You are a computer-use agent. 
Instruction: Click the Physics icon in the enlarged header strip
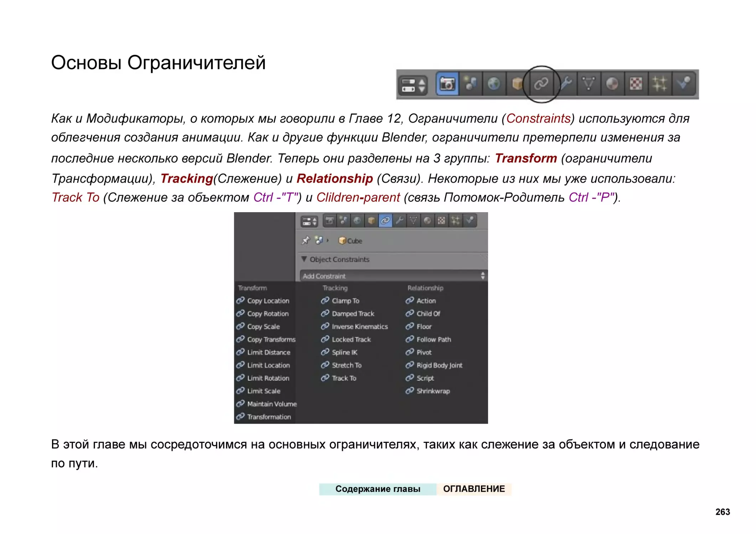[684, 84]
